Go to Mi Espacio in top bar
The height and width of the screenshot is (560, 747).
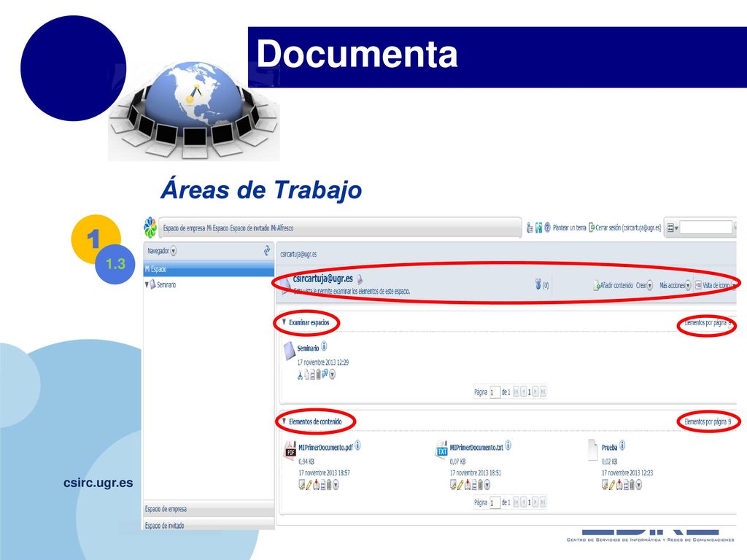[x=217, y=228]
